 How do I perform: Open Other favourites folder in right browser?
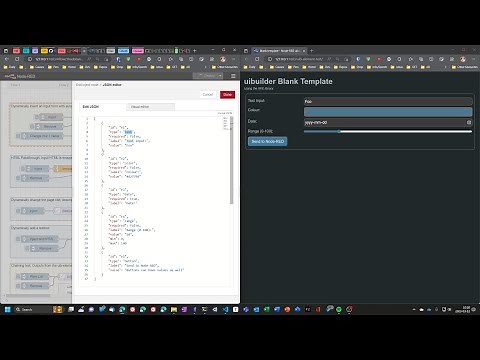465,67
